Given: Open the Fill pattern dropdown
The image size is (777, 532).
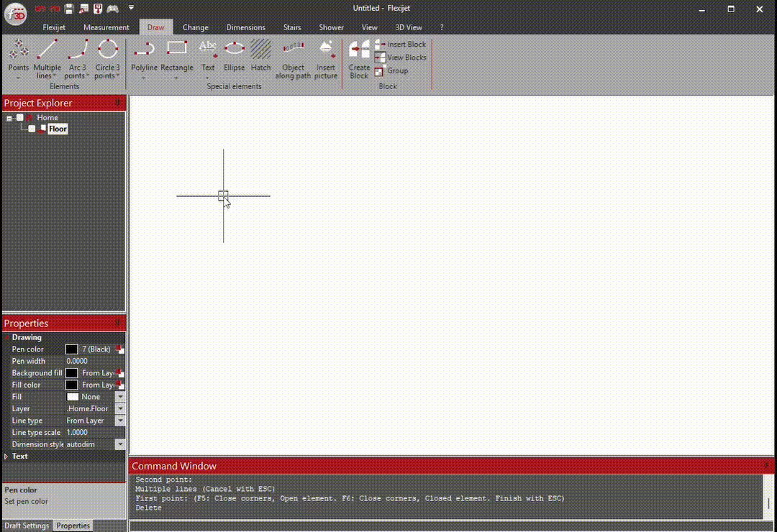Looking at the screenshot, I should pos(120,397).
